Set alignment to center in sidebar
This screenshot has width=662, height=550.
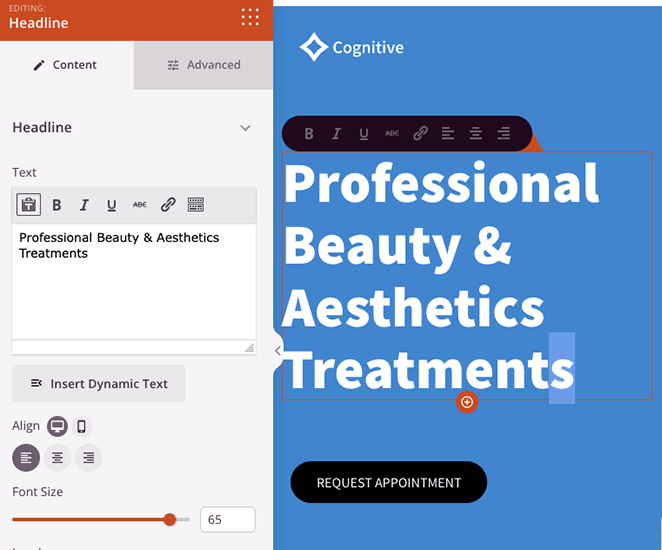tap(57, 458)
